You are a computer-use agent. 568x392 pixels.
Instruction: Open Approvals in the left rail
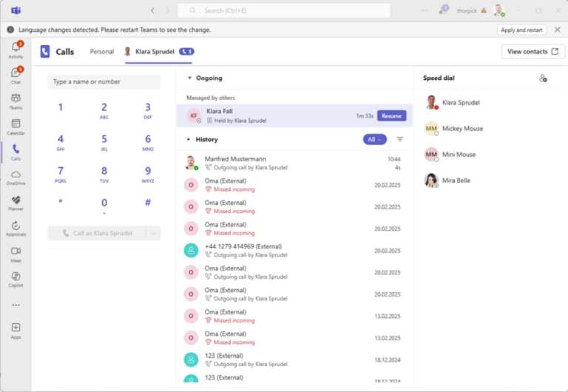tap(16, 228)
